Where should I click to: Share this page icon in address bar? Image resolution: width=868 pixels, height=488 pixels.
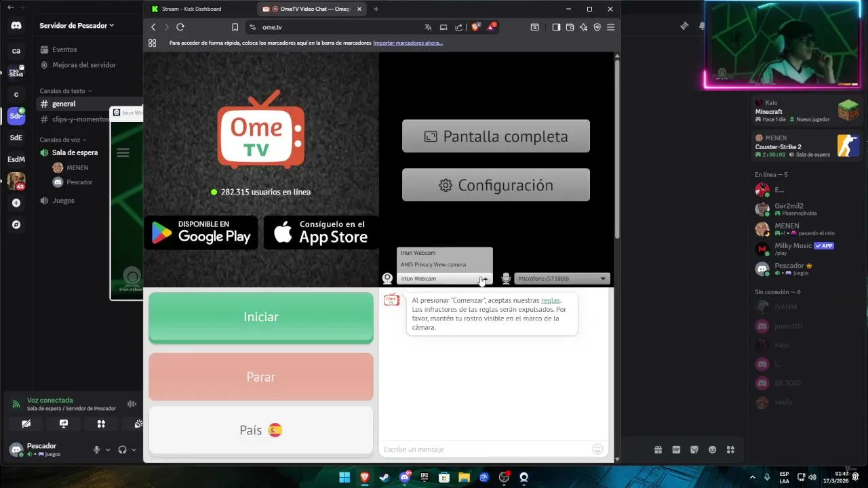(459, 27)
